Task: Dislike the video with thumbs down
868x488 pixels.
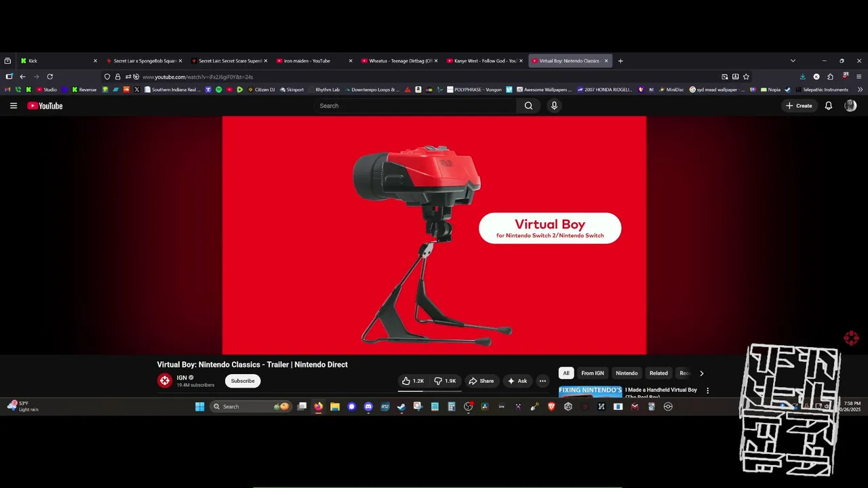Action: [x=445, y=381]
